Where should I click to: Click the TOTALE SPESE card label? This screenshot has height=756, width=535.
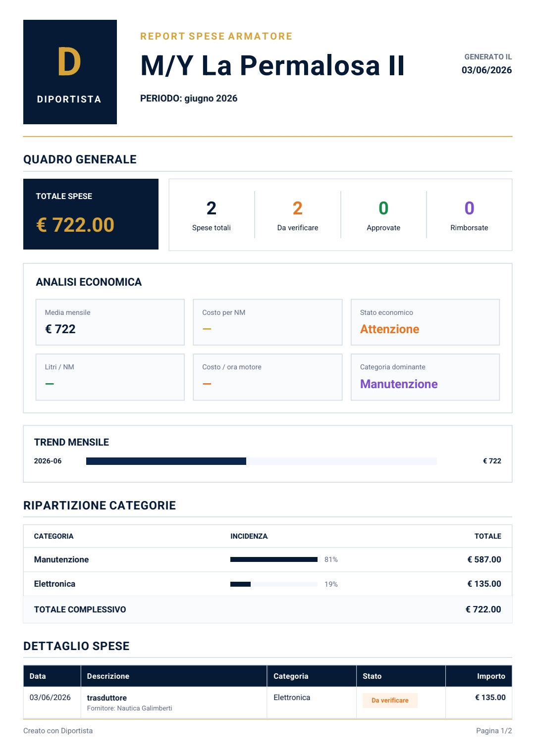pyautogui.click(x=64, y=196)
